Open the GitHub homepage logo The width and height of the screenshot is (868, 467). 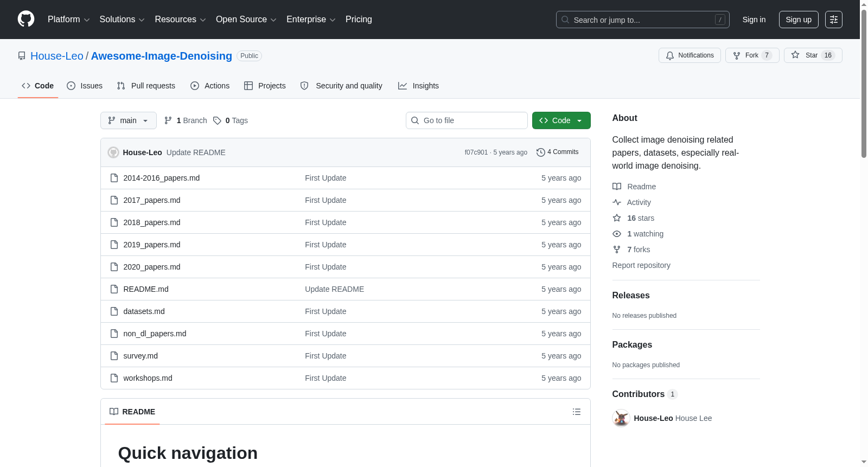pyautogui.click(x=26, y=19)
